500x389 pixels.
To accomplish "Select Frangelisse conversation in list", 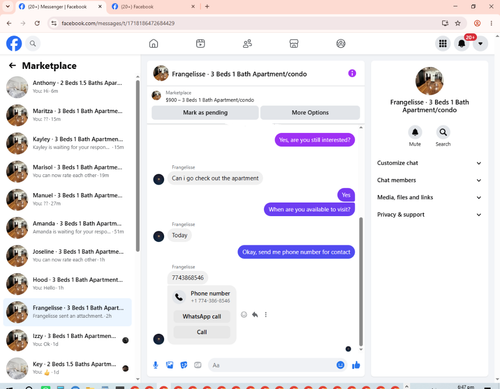I will point(67,312).
